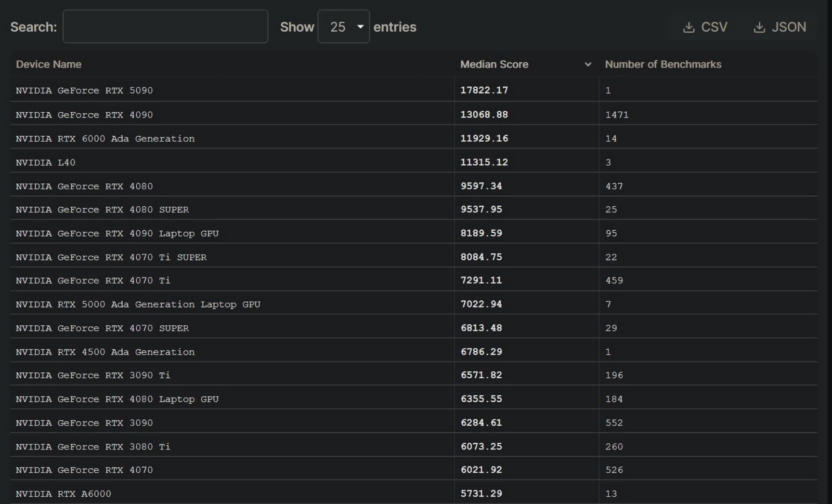Select the benchmark count 437
The image size is (832, 504).
614,186
